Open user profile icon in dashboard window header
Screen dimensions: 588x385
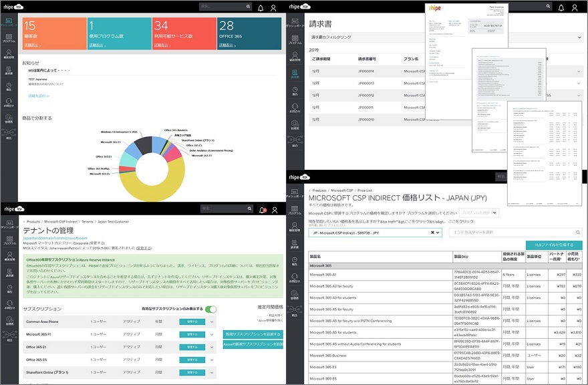273,8
